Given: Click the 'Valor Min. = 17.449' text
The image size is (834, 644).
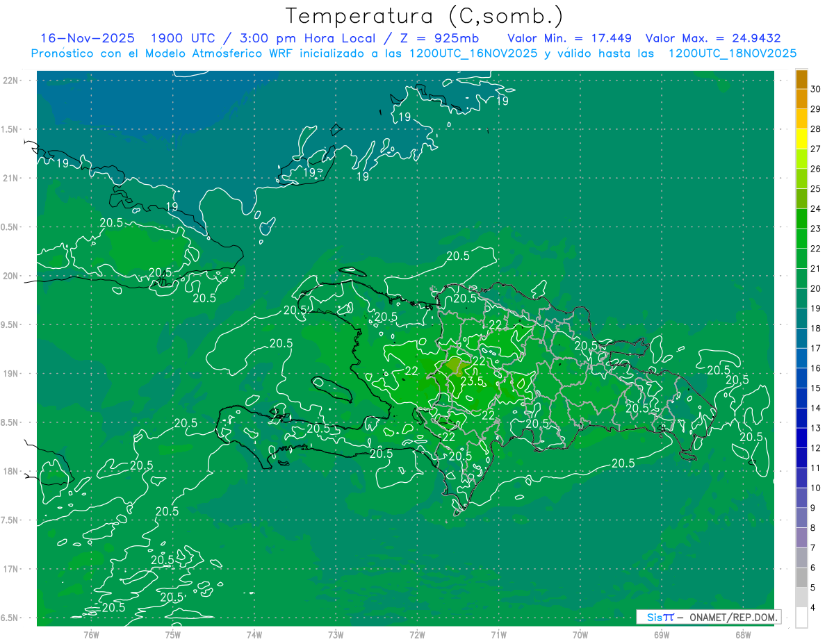Looking at the screenshot, I should pyautogui.click(x=569, y=38).
